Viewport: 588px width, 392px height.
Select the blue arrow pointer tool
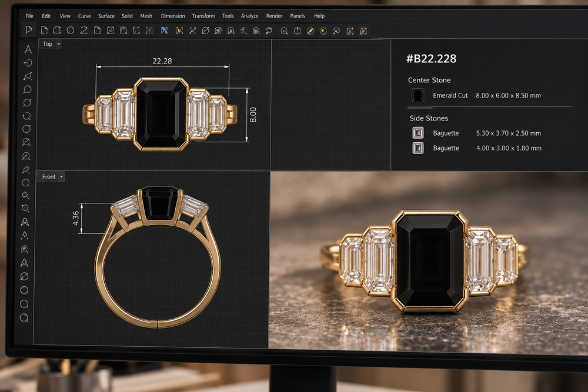pyautogui.click(x=164, y=31)
